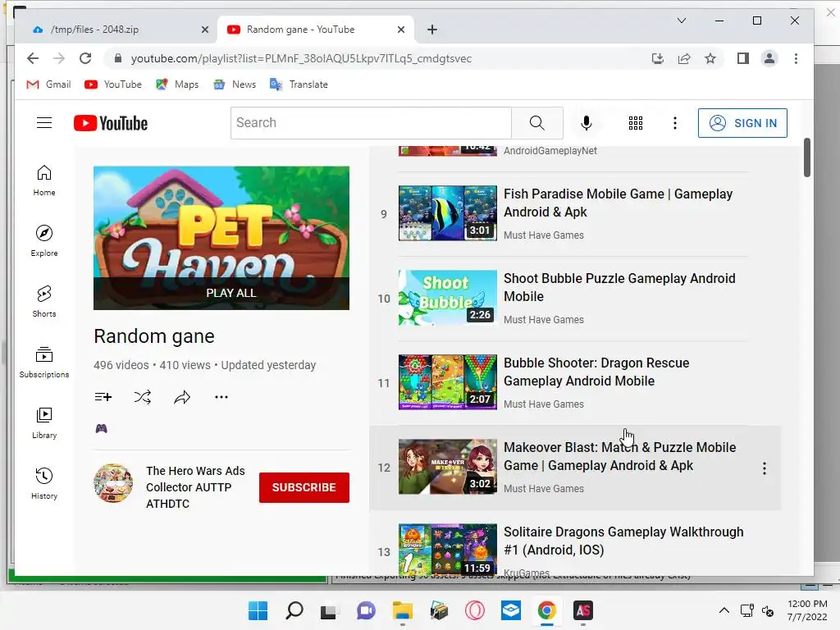Image resolution: width=840 pixels, height=630 pixels.
Task: Activate voice search microphone
Action: 587,123
